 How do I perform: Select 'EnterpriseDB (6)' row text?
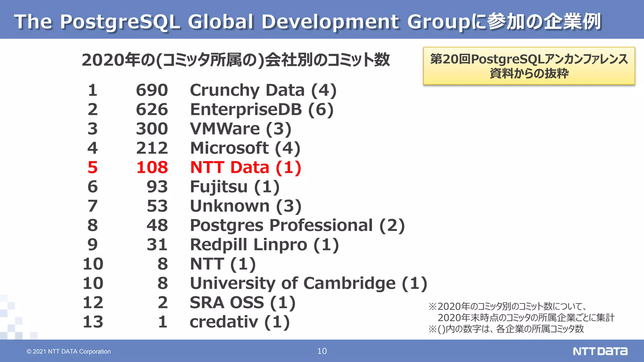pos(262,110)
